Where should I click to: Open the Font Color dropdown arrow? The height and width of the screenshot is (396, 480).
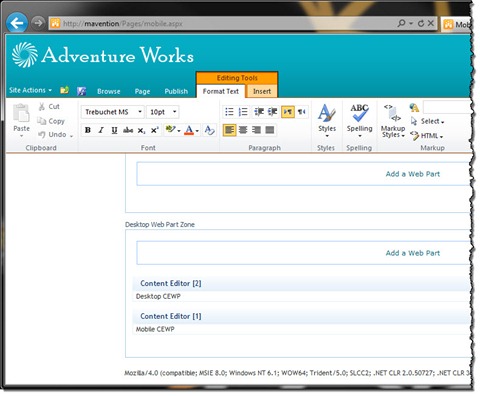pos(197,131)
